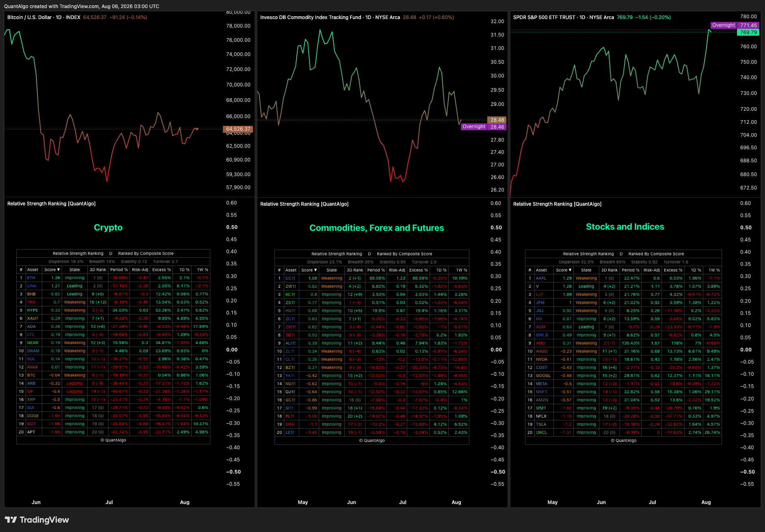The width and height of the screenshot is (765, 532).
Task: Click NG1! asset in Commodities table
Action: [x=290, y=384]
